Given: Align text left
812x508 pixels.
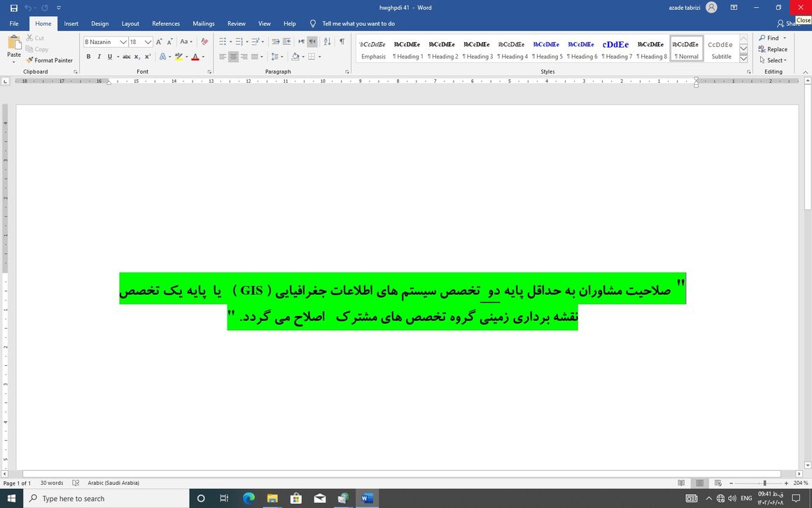Looking at the screenshot, I should click(223, 57).
